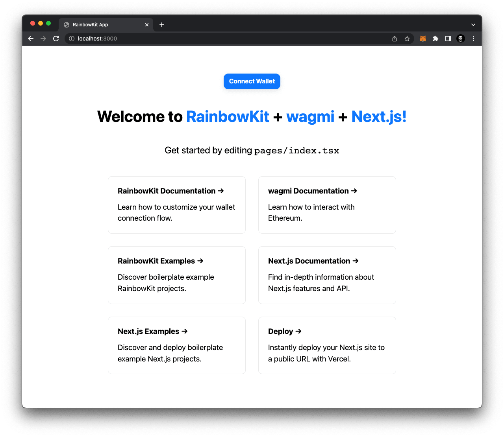
Task: Click the green fullscreen window button
Action: 48,23
